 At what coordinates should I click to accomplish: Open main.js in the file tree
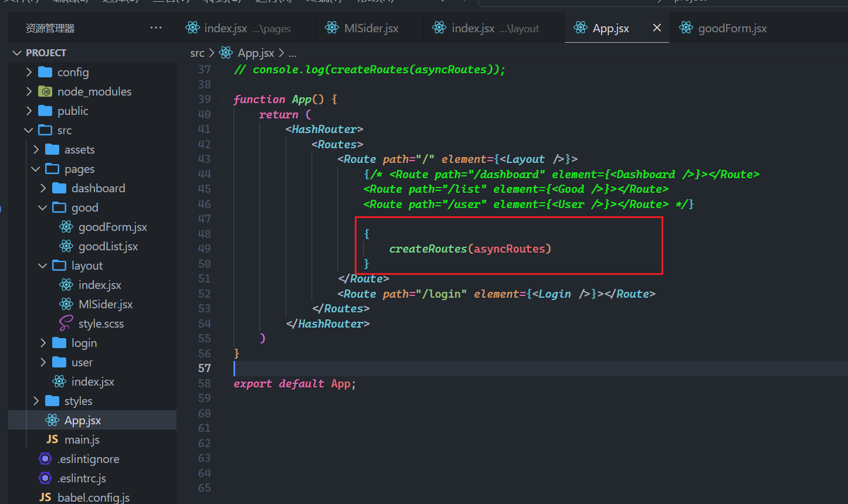coord(82,440)
